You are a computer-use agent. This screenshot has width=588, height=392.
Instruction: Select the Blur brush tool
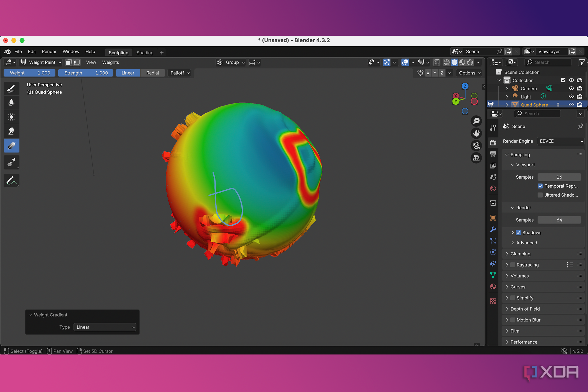click(11, 102)
